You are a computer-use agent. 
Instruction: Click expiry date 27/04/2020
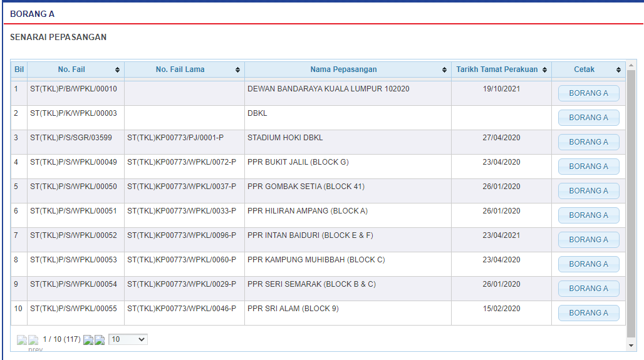pos(501,138)
